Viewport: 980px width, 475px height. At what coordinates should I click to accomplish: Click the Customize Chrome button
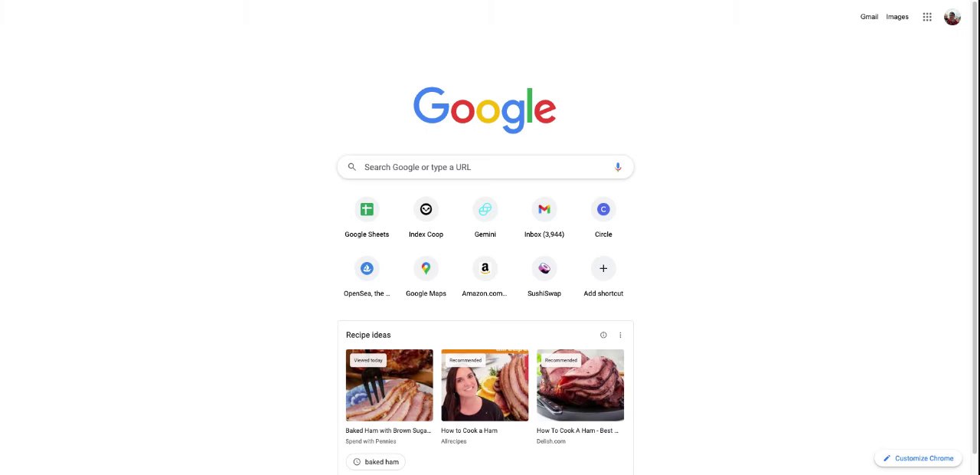[918, 458]
